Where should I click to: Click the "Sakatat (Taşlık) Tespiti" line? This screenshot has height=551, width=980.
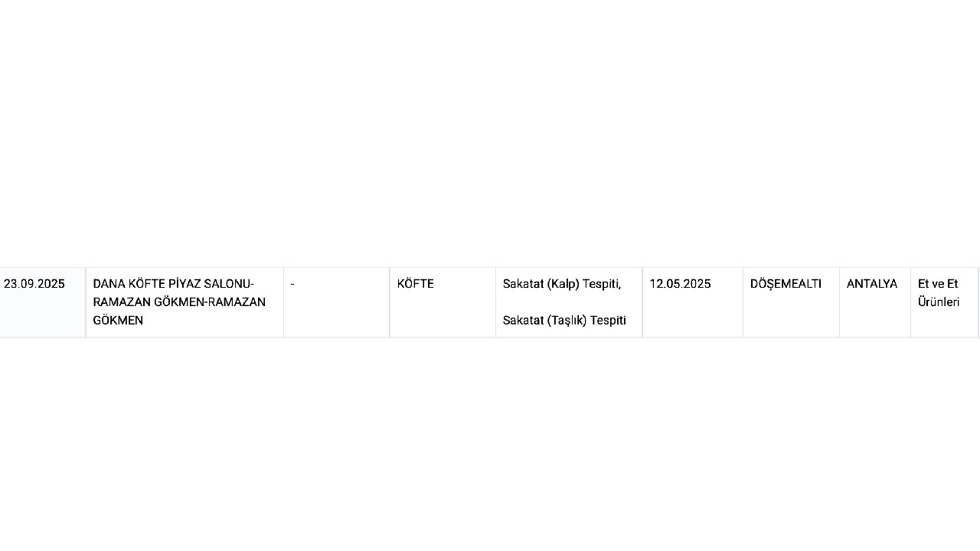tap(564, 321)
